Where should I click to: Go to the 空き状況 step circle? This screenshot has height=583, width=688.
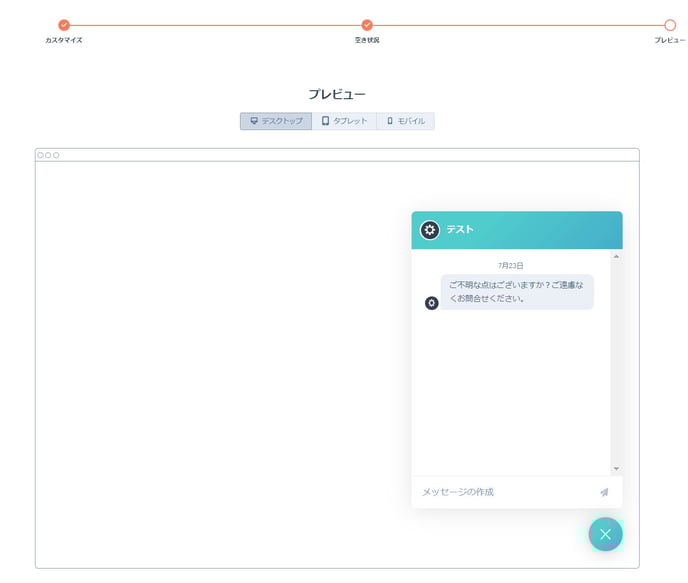pos(367,25)
